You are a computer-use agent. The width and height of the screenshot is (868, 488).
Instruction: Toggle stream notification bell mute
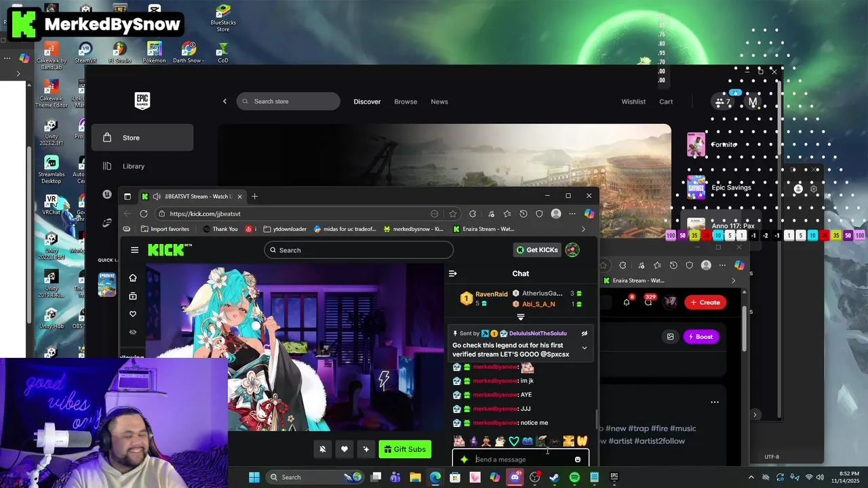pos(323,449)
